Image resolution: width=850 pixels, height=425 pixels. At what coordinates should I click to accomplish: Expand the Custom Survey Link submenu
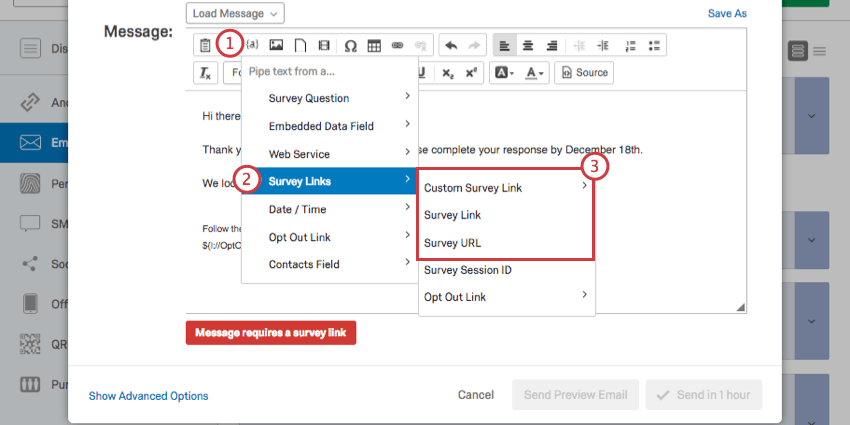pos(506,188)
